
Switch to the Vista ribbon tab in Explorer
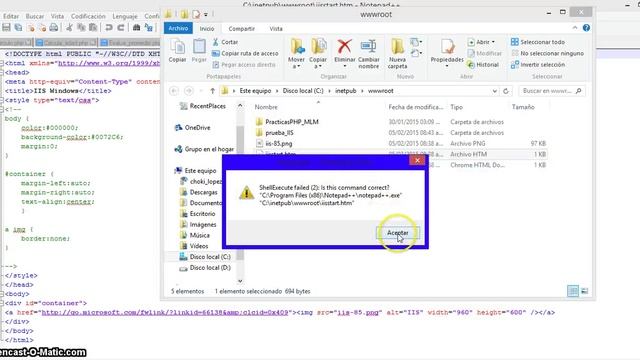pos(276,29)
